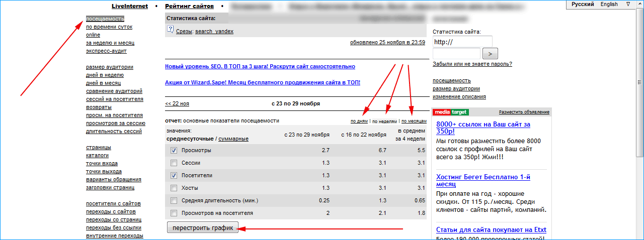Open по времени суток in left menu
644x240 pixels.
pos(109,27)
